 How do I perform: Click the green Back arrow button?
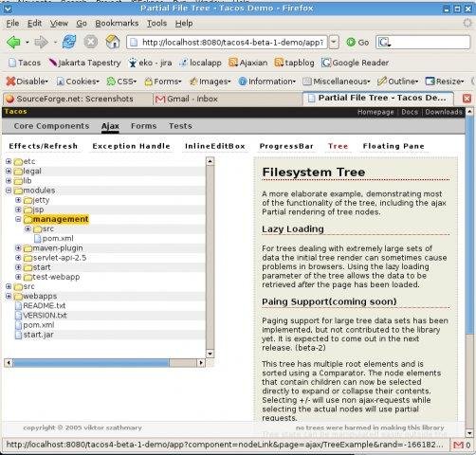(13, 42)
